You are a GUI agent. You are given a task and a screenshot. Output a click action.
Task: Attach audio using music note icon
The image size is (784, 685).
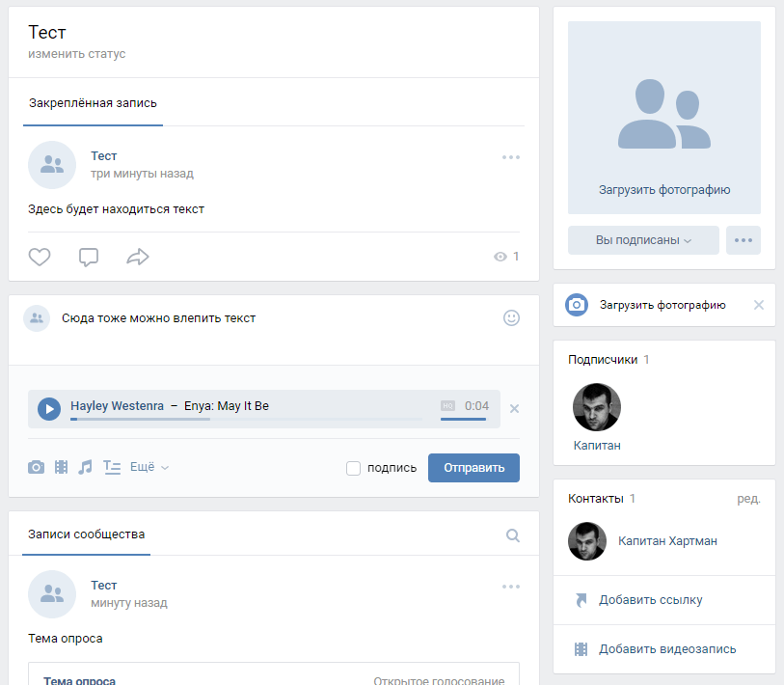click(86, 467)
